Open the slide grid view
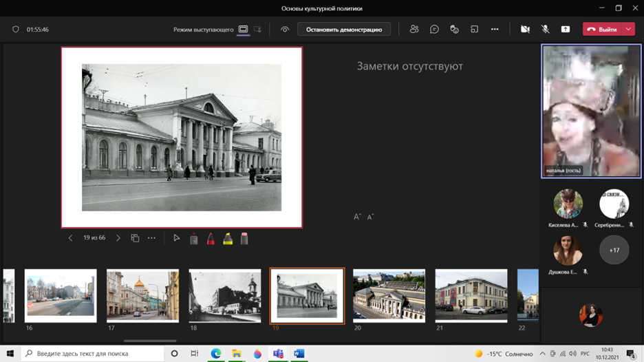Screen dimensions: 644x362 click(x=135, y=238)
